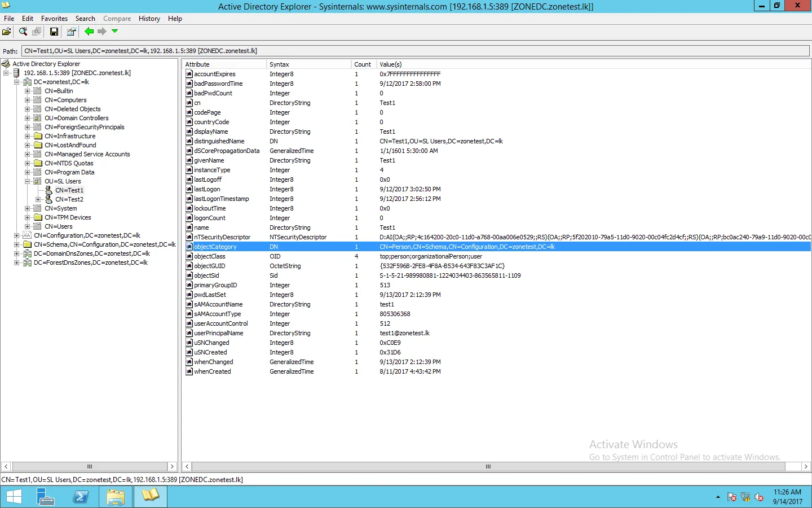The image size is (812, 508).
Task: Click the attribute icon beside displayName
Action: [x=189, y=132]
